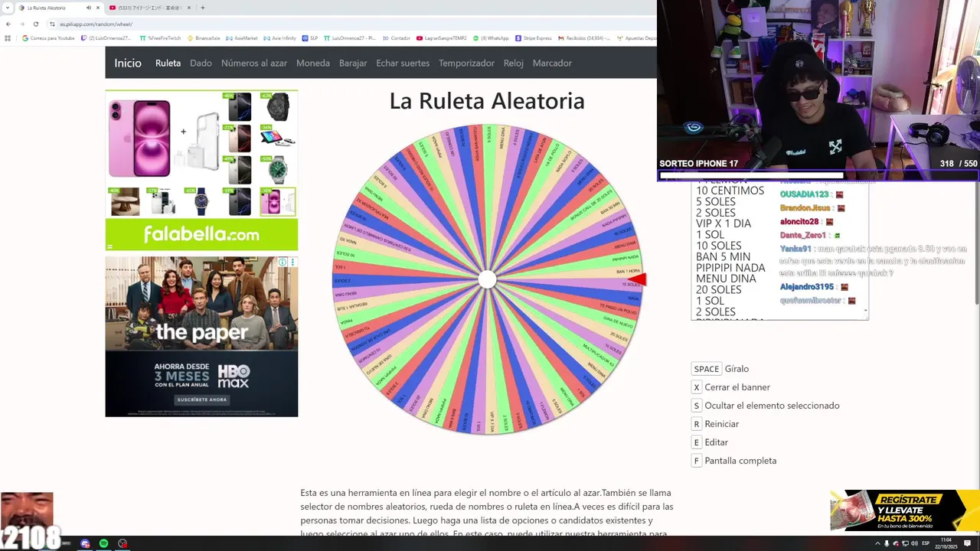Open the apps grid in bookmarks bar

click(x=8, y=37)
